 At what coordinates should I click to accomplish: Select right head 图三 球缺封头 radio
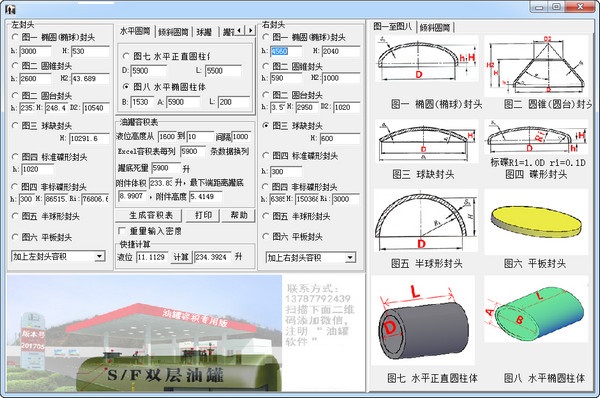pyautogui.click(x=266, y=125)
